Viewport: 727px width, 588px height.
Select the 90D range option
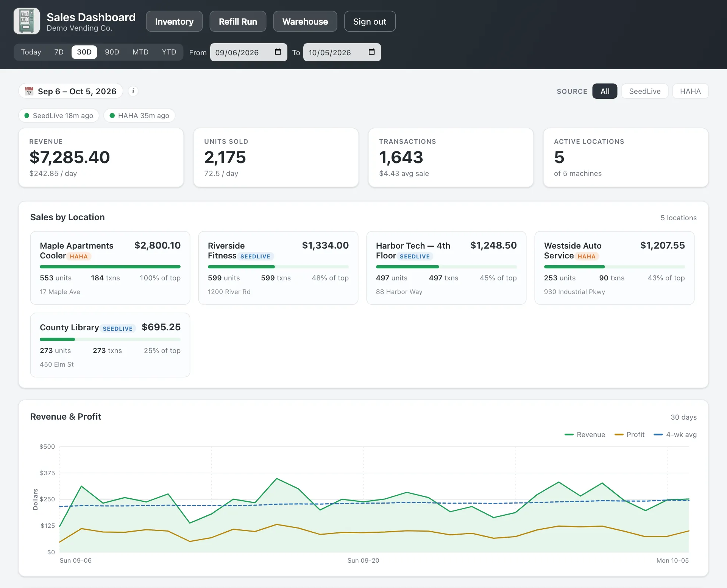click(112, 52)
